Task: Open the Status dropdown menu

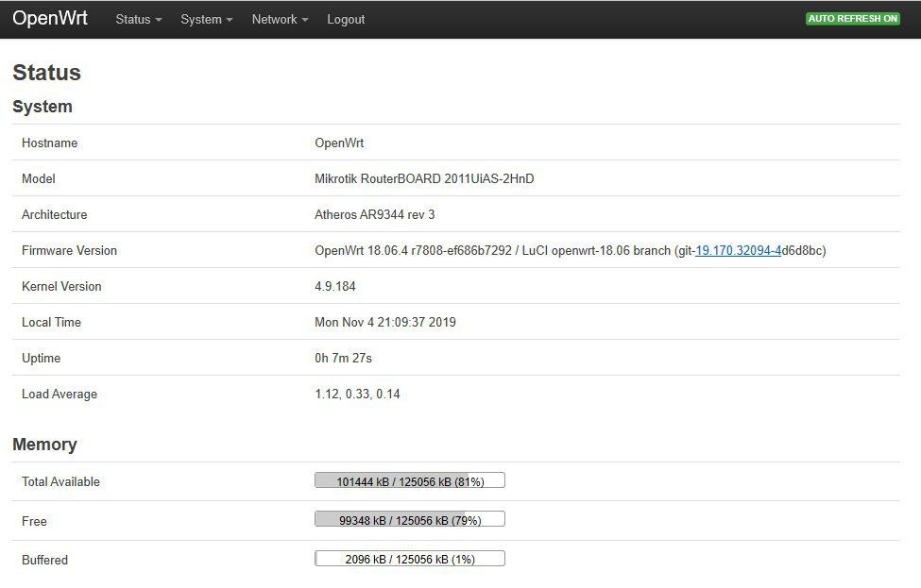Action: [139, 20]
